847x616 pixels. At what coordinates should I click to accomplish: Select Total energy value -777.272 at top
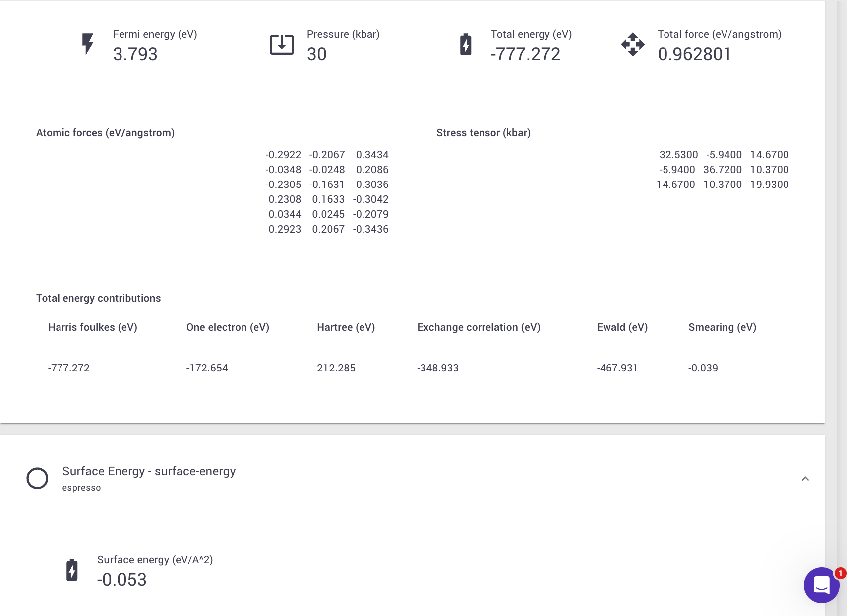525,54
